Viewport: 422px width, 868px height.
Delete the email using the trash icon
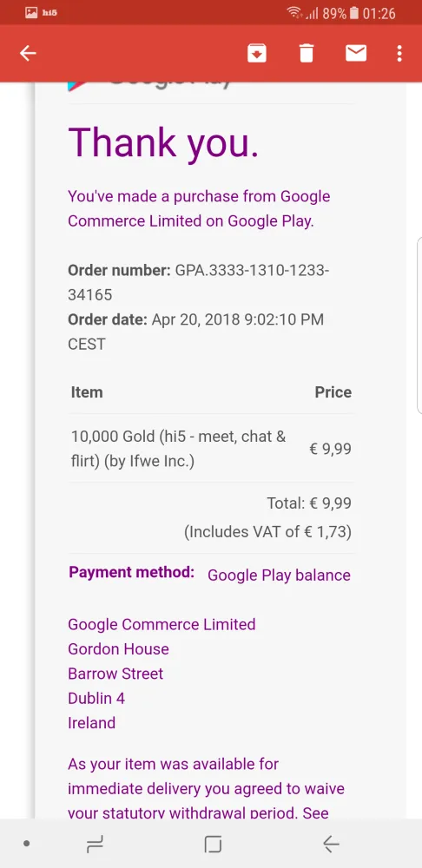tap(307, 53)
